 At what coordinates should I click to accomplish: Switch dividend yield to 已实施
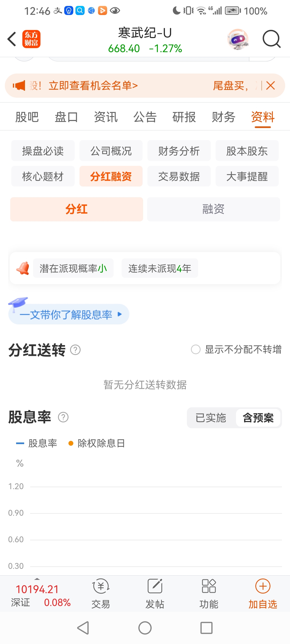click(211, 418)
